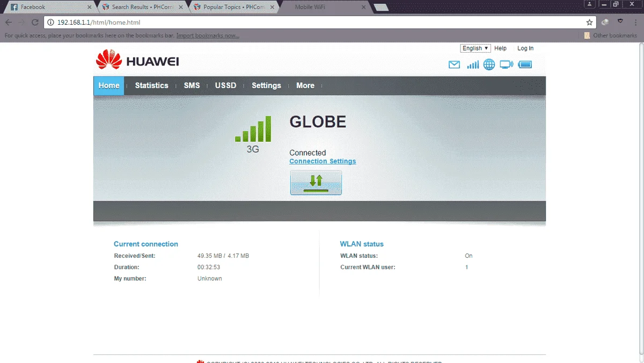Click the globe network status icon

[489, 65]
